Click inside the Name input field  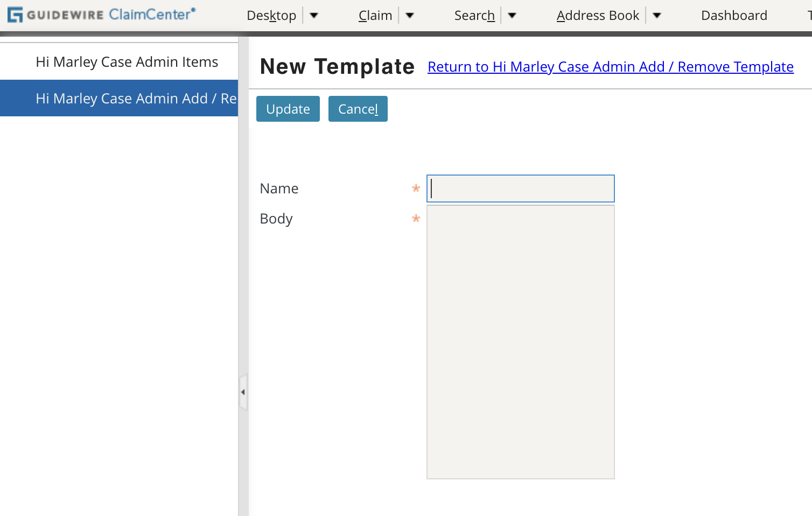[520, 189]
